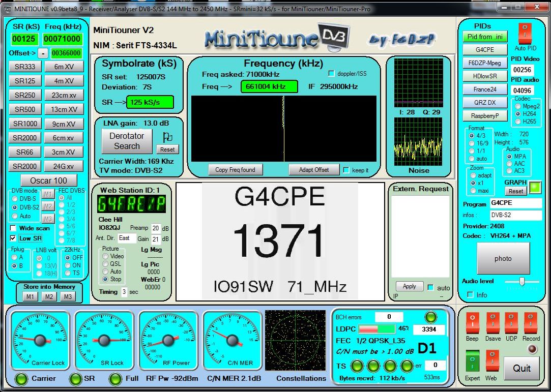
Task: Click the derotator flag icon above Reset
Action: 167,137
